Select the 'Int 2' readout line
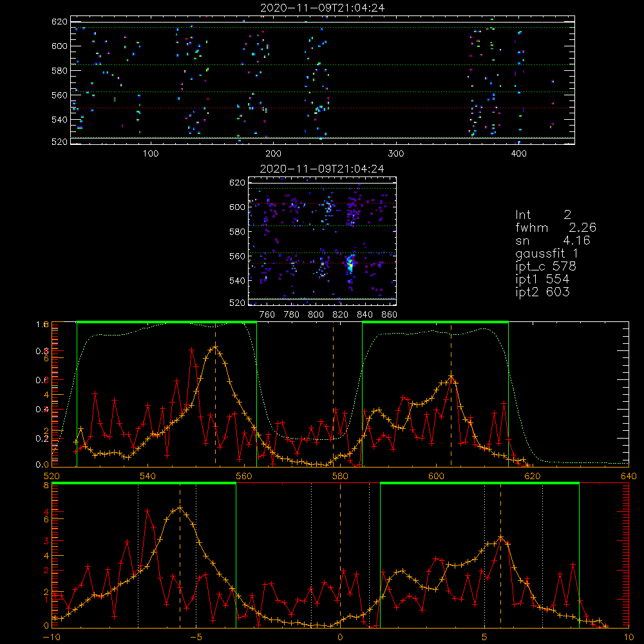Screen dimensions: 644x644 (543, 215)
